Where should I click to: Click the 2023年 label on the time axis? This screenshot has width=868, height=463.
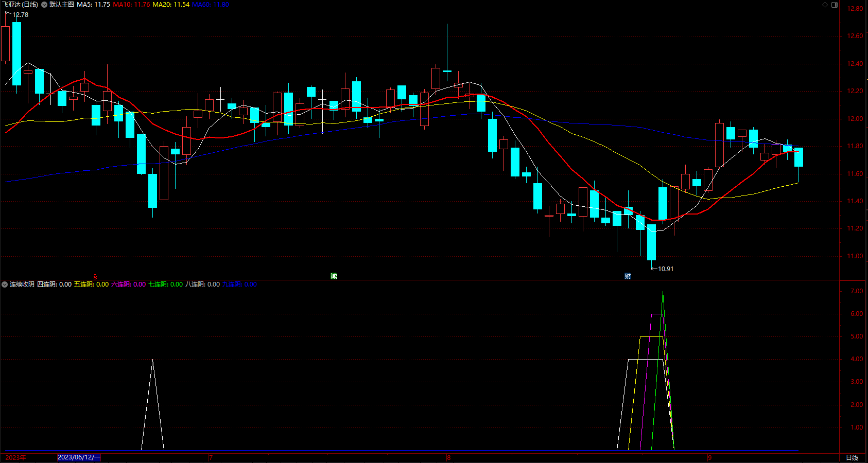click(x=15, y=457)
